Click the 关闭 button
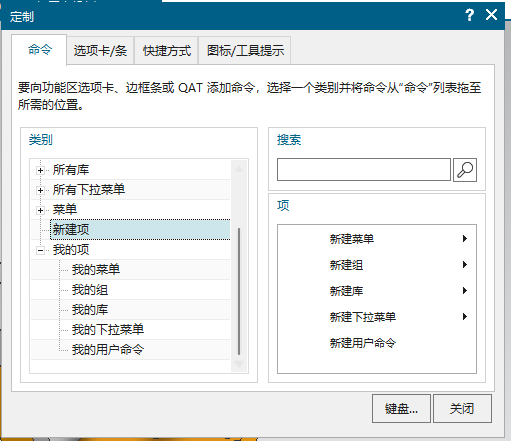Screen dimensions: 511x441 click(462, 408)
